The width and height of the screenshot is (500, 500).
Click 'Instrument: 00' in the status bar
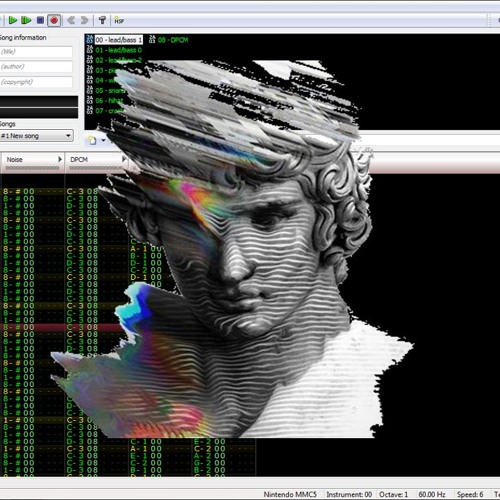point(349,494)
